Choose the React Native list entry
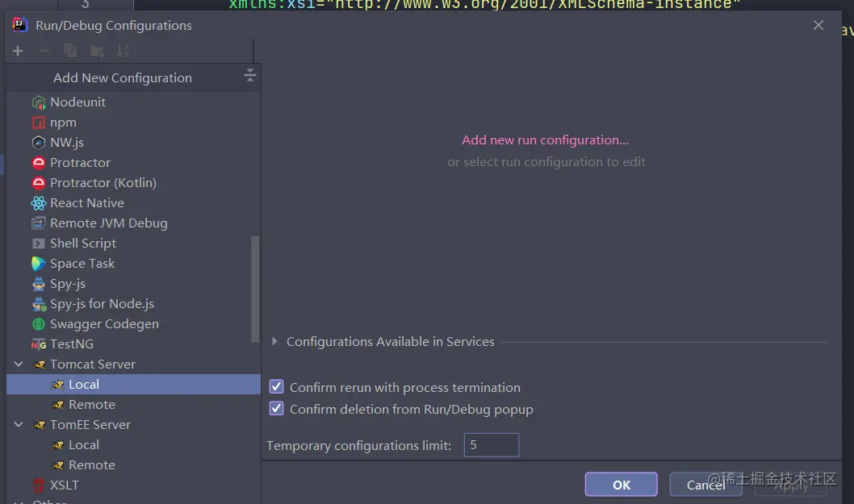The image size is (854, 504). [87, 203]
